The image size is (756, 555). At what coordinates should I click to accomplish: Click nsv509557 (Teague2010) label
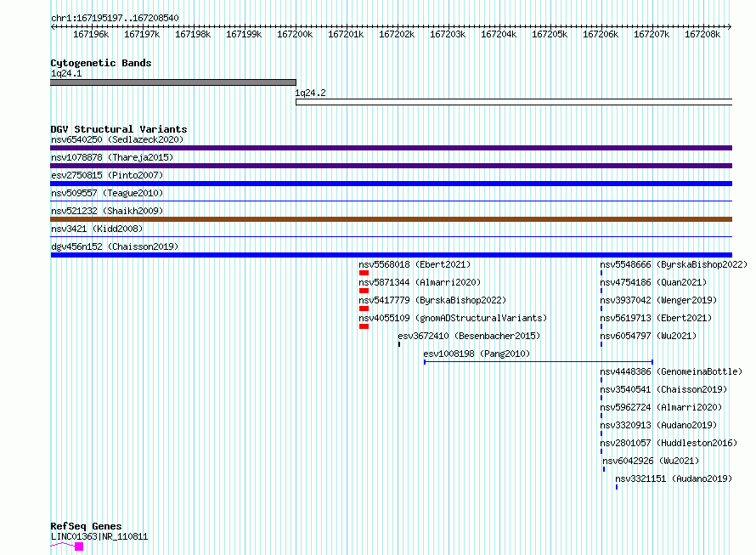point(107,193)
